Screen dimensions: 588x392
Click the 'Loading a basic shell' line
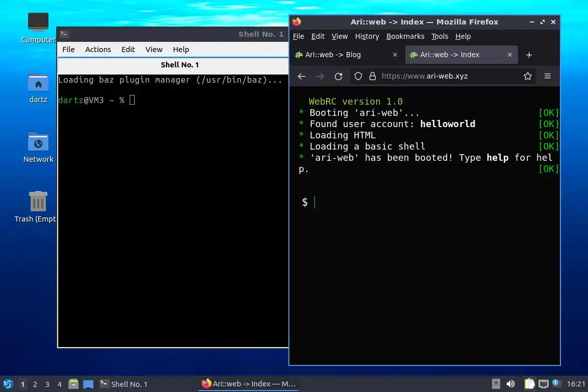point(367,146)
